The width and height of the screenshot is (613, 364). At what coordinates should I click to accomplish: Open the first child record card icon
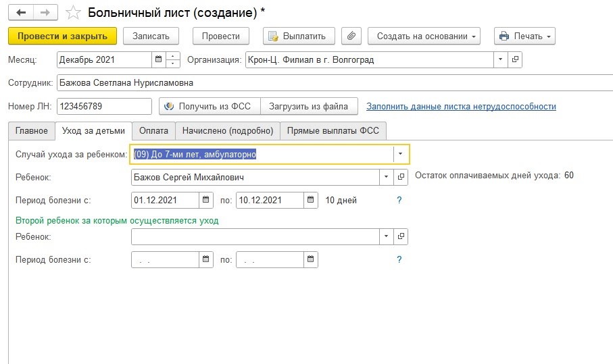point(401,177)
